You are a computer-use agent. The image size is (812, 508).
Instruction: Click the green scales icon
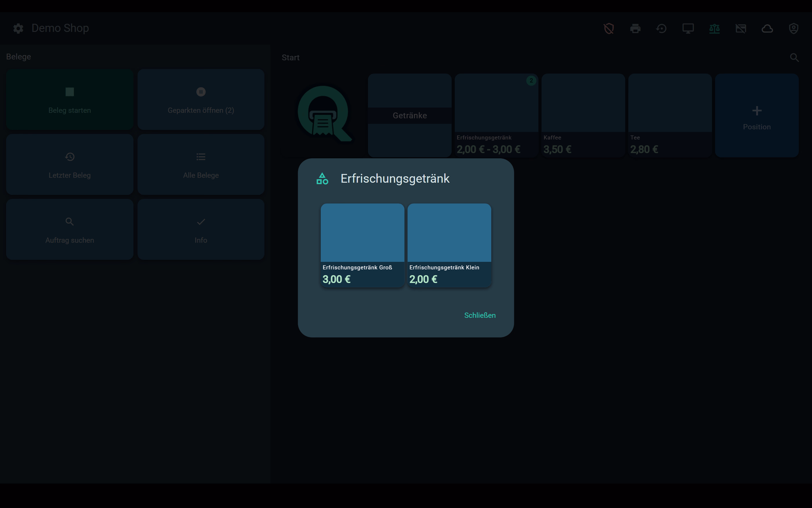715,28
